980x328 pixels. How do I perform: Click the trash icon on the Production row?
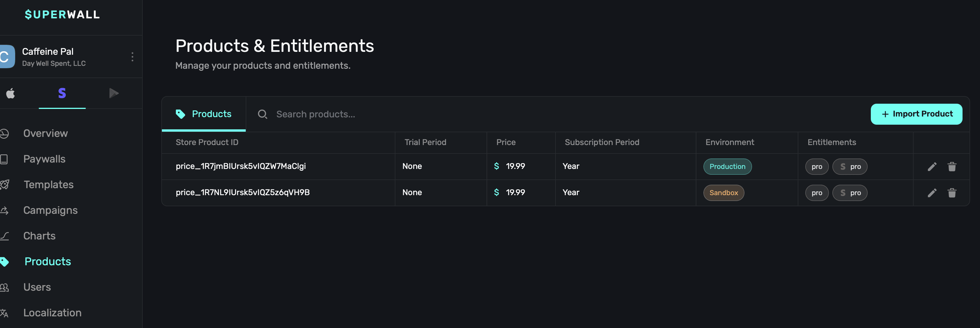952,167
